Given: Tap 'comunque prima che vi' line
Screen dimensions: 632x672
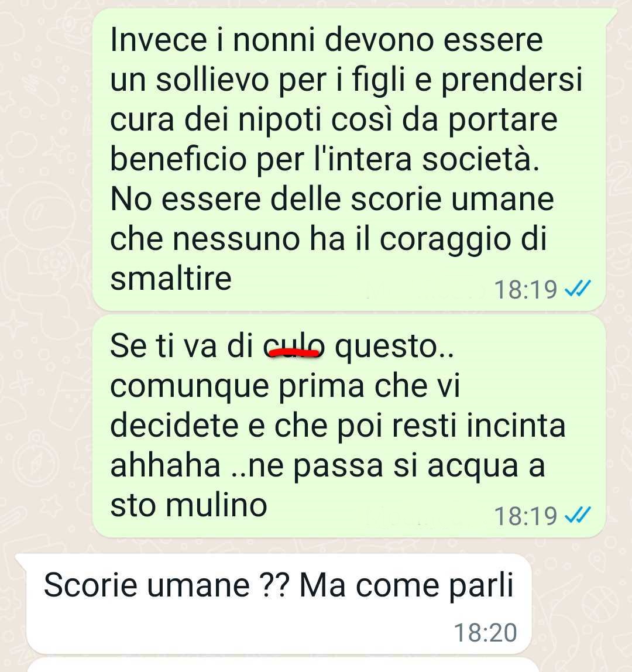Looking at the screenshot, I should [285, 386].
